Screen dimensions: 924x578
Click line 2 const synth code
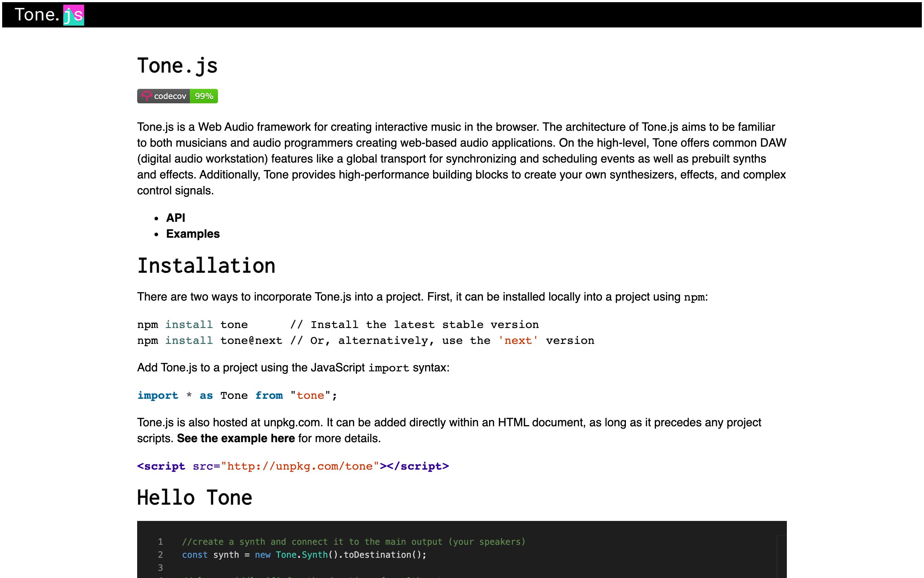(x=304, y=555)
